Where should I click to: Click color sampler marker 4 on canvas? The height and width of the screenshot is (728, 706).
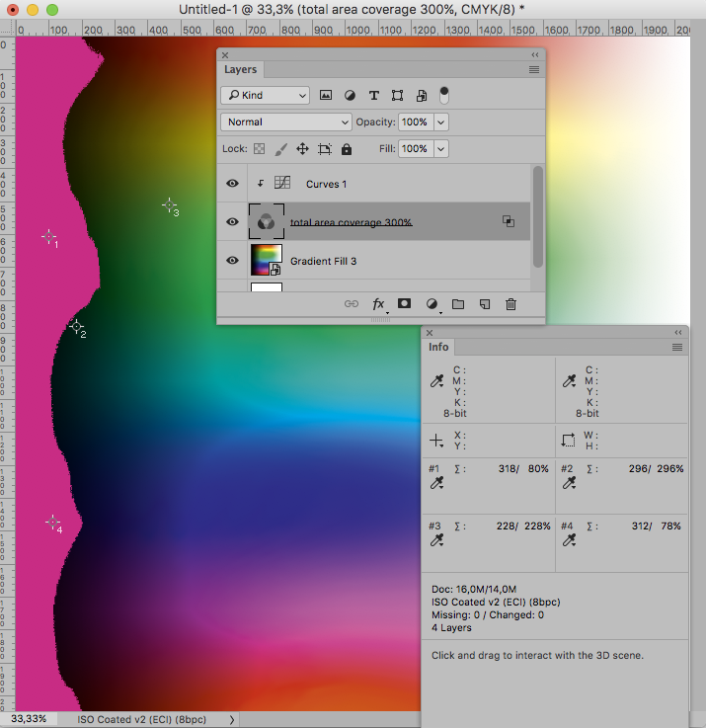click(x=52, y=522)
